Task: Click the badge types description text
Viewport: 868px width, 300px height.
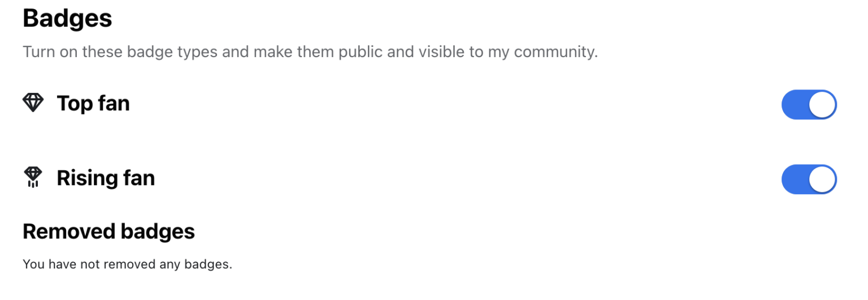Action: pos(310,52)
